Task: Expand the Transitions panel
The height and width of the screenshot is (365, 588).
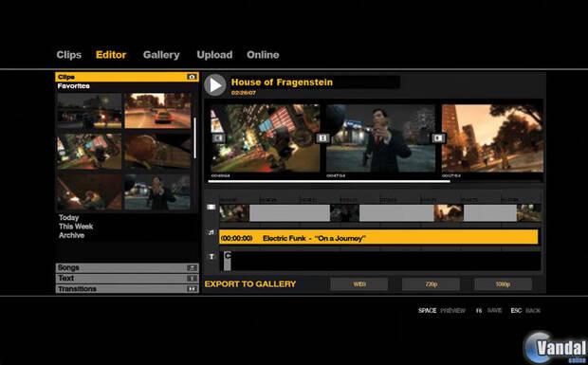Action: coord(127,288)
